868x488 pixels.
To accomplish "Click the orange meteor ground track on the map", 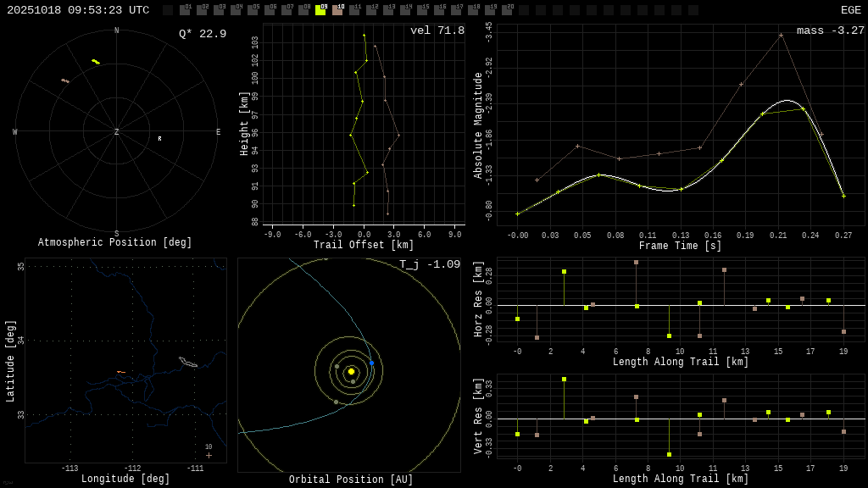I will pos(120,372).
